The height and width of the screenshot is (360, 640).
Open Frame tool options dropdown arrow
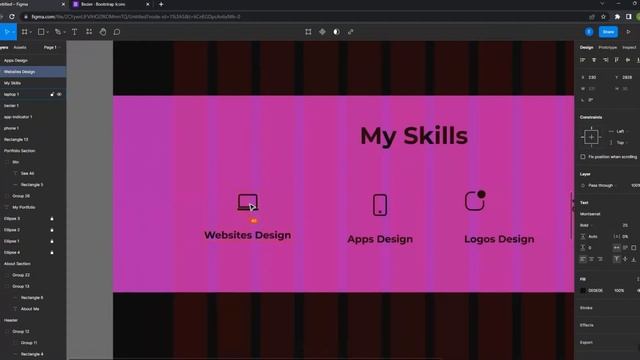[31, 32]
